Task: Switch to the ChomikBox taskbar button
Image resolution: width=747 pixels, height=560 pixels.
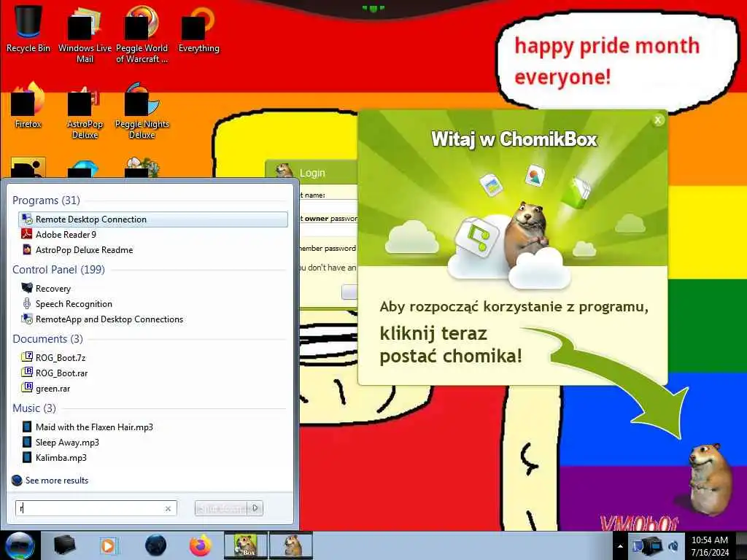Action: click(246, 545)
